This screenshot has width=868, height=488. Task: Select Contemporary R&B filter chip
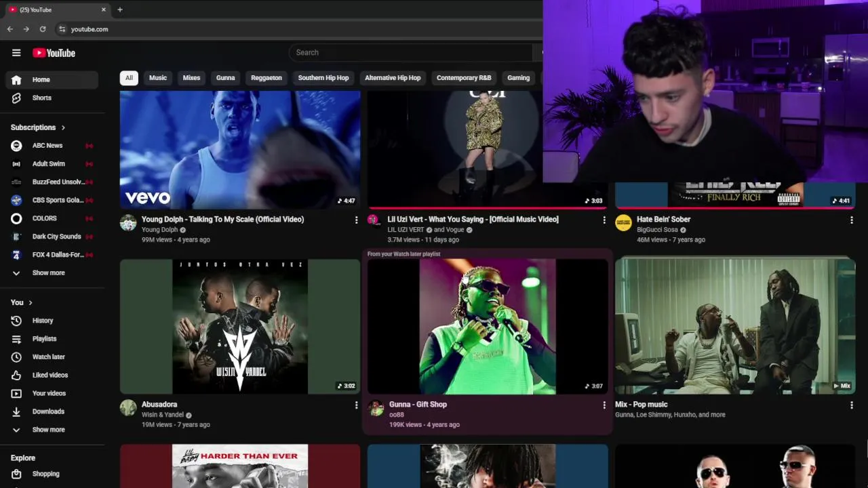pos(464,78)
